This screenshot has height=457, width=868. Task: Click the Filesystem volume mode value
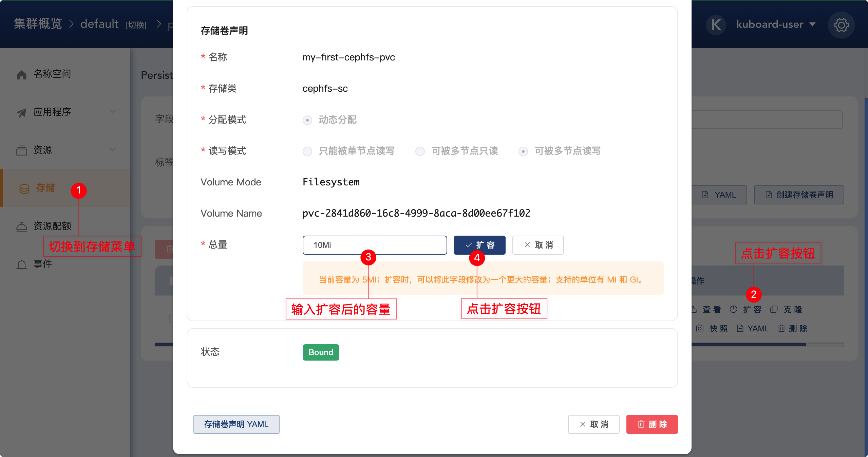point(331,182)
